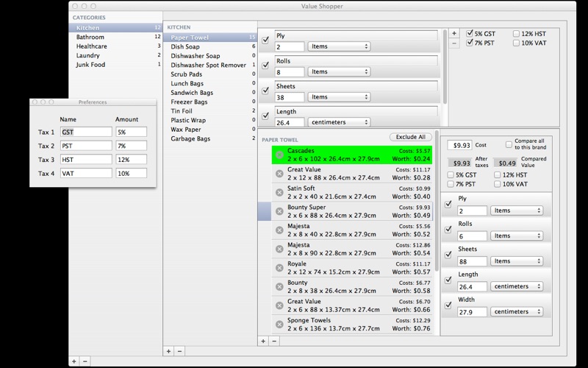The height and width of the screenshot is (368, 588).
Task: Enable Compare all to this brand
Action: [509, 144]
